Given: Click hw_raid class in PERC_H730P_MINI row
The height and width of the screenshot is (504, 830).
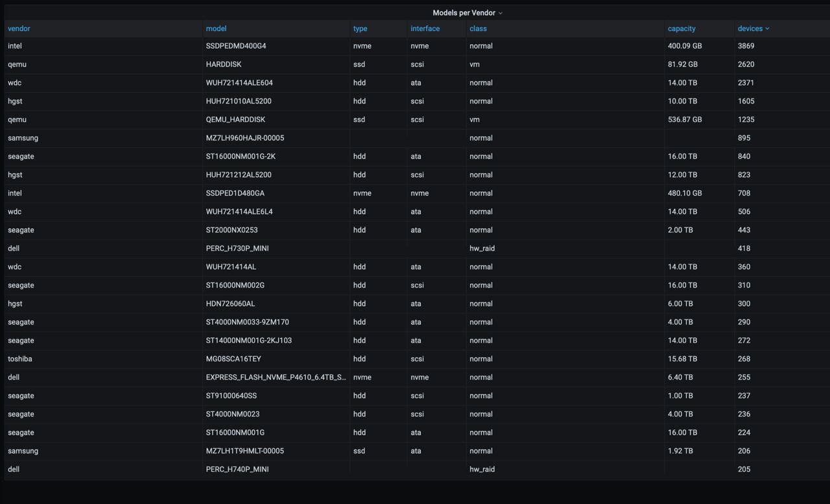Looking at the screenshot, I should pos(482,248).
